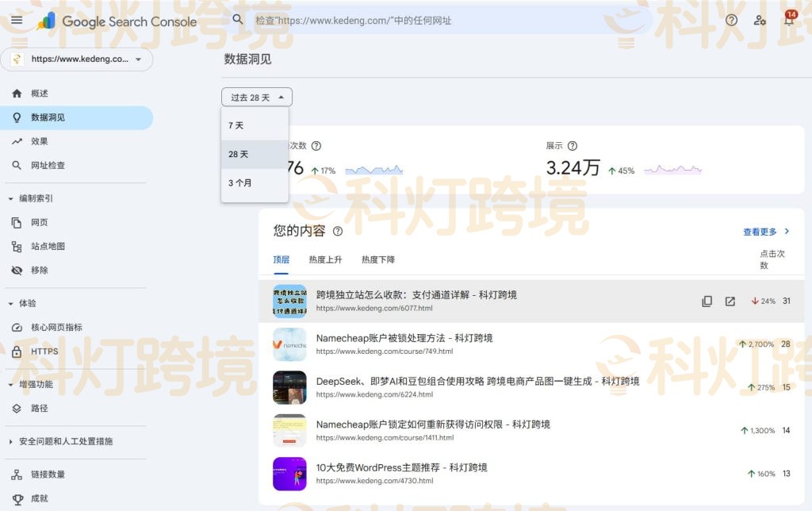Collapse the 编制索引 section

pos(11,198)
